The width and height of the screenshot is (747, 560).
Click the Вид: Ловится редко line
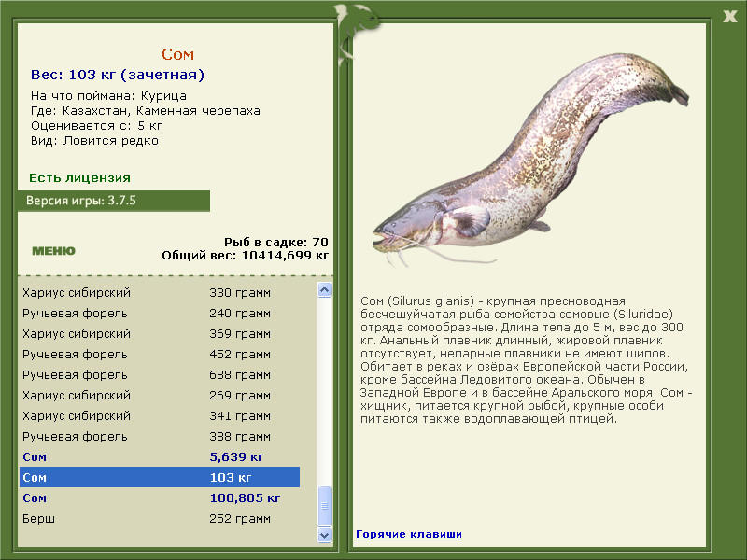pos(94,141)
